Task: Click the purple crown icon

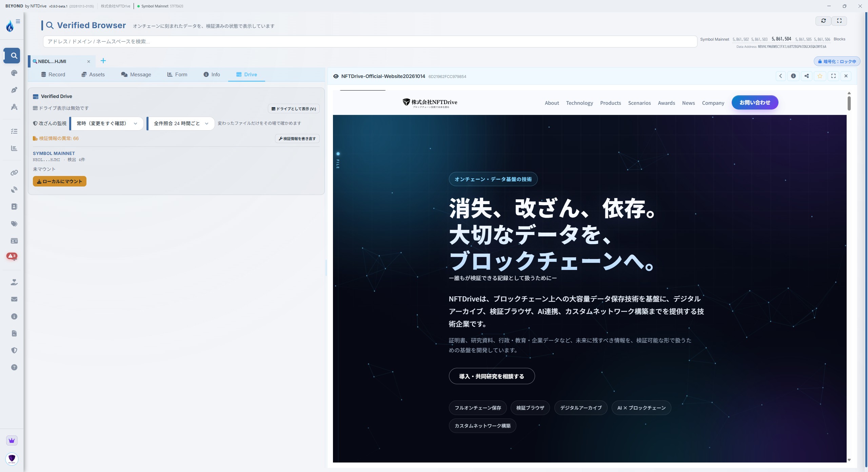Action: coord(12,440)
